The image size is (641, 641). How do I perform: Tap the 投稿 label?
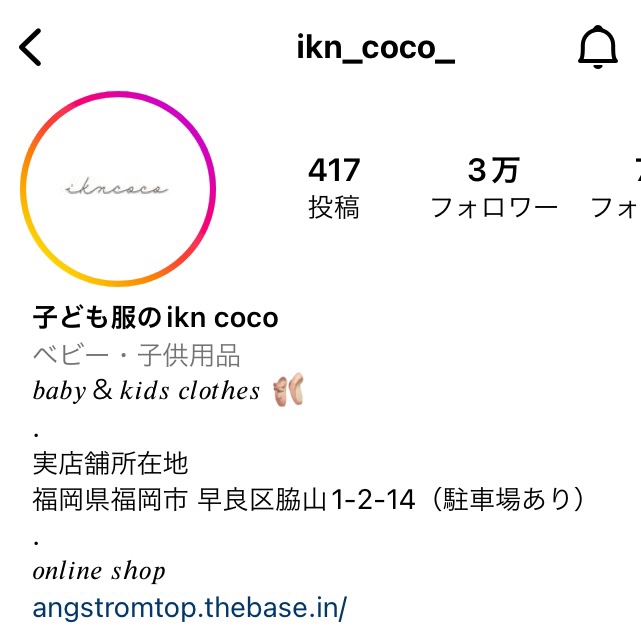pos(334,207)
